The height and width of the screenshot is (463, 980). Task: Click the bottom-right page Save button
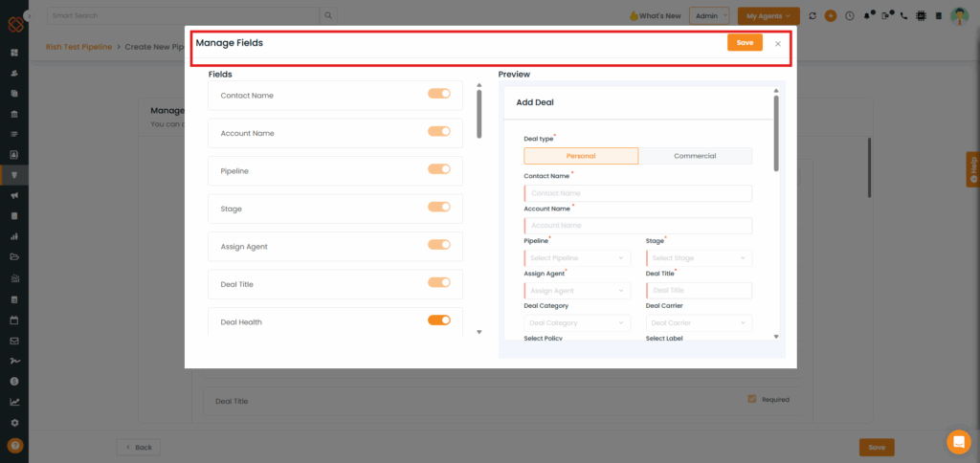[x=877, y=448]
